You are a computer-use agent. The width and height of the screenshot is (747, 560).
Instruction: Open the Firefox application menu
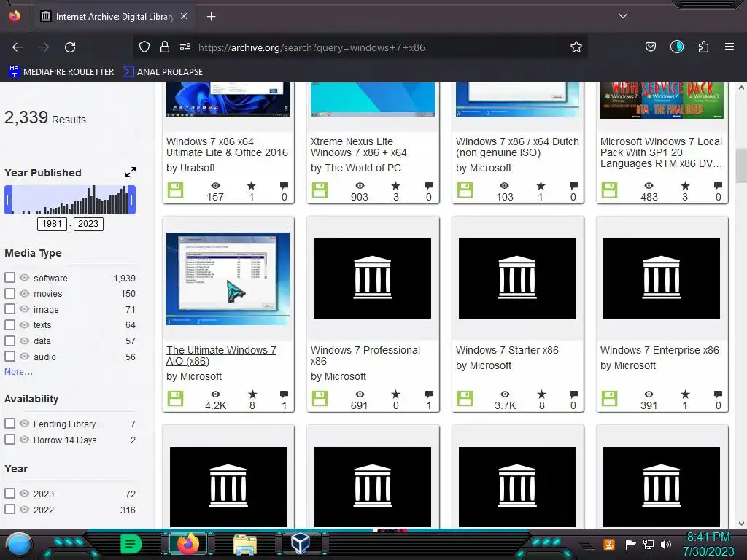(729, 47)
